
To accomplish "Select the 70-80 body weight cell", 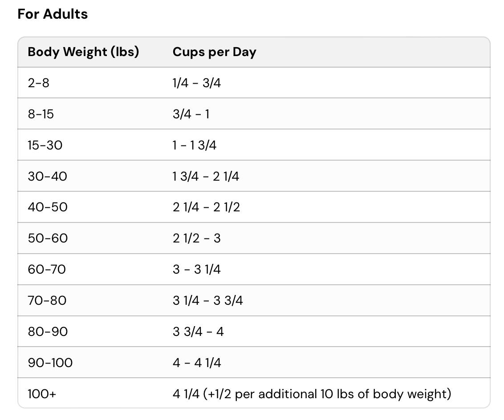I will tap(47, 301).
